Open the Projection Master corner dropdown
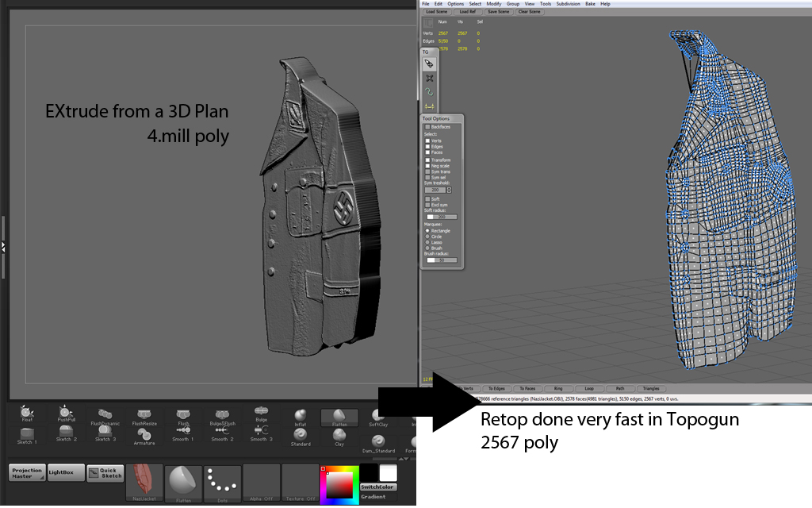 (x=41, y=477)
